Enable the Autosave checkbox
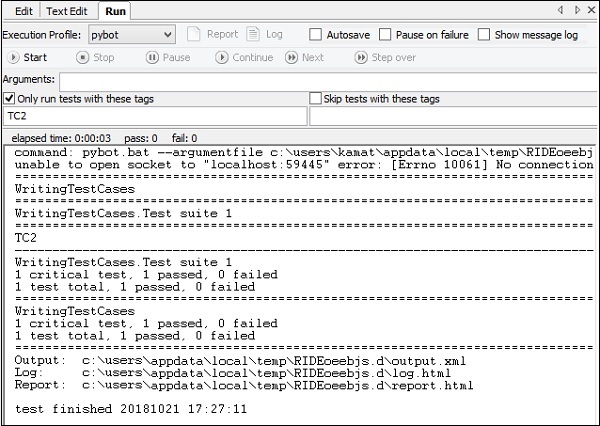This screenshot has height=426, width=600. [316, 35]
